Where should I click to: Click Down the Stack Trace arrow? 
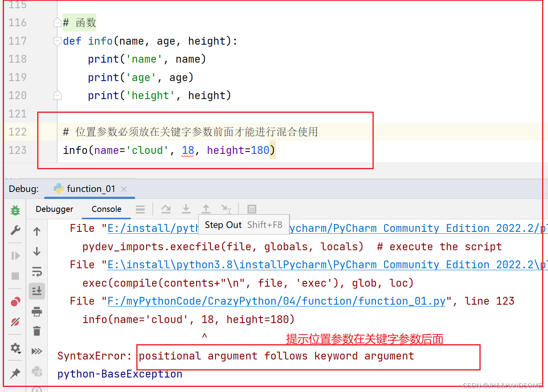tap(37, 251)
